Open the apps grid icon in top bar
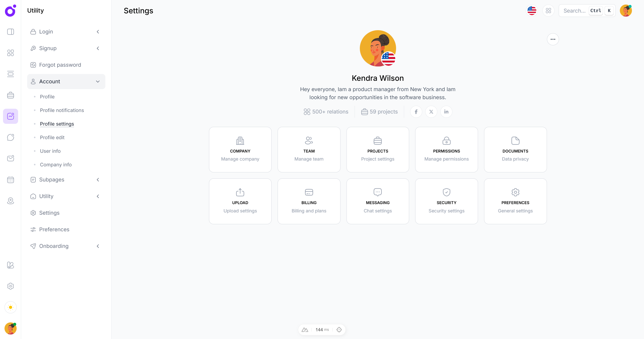This screenshot has width=644, height=339. (x=548, y=11)
